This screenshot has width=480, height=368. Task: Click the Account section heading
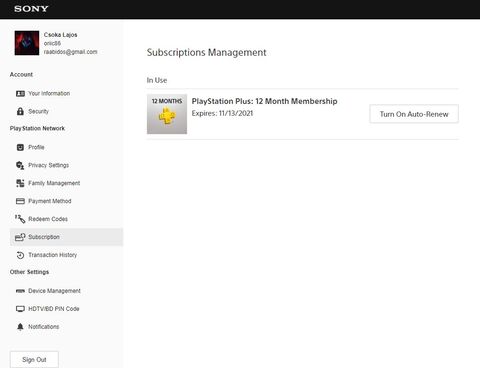(21, 74)
